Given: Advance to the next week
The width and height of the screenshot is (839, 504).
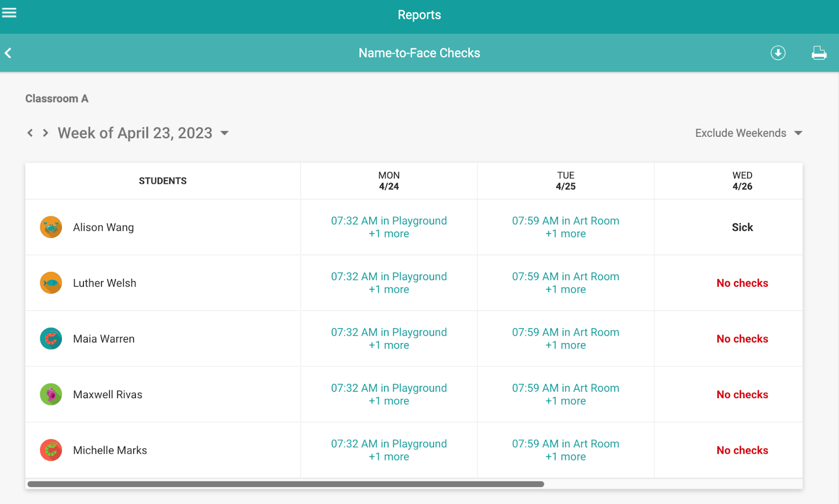Looking at the screenshot, I should click(46, 133).
